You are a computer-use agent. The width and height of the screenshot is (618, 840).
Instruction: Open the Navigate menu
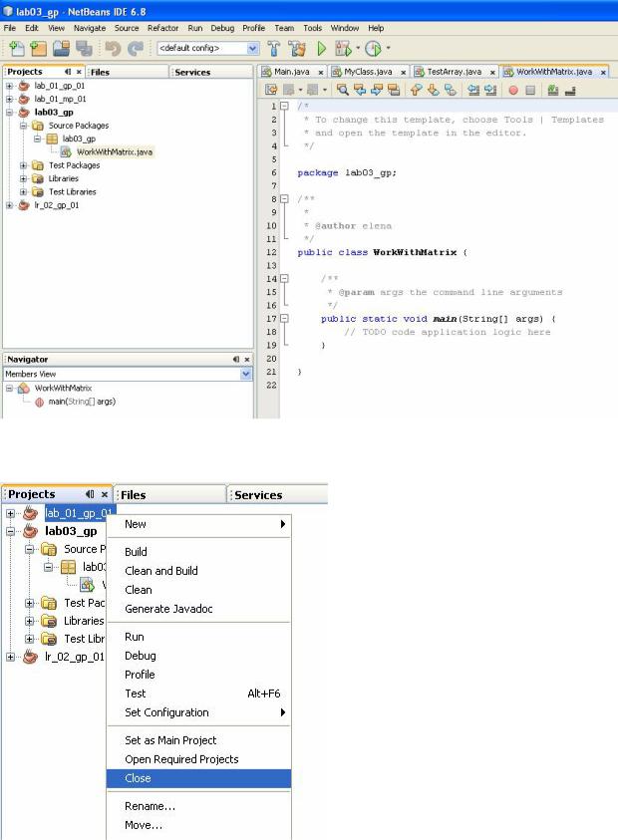tap(90, 28)
